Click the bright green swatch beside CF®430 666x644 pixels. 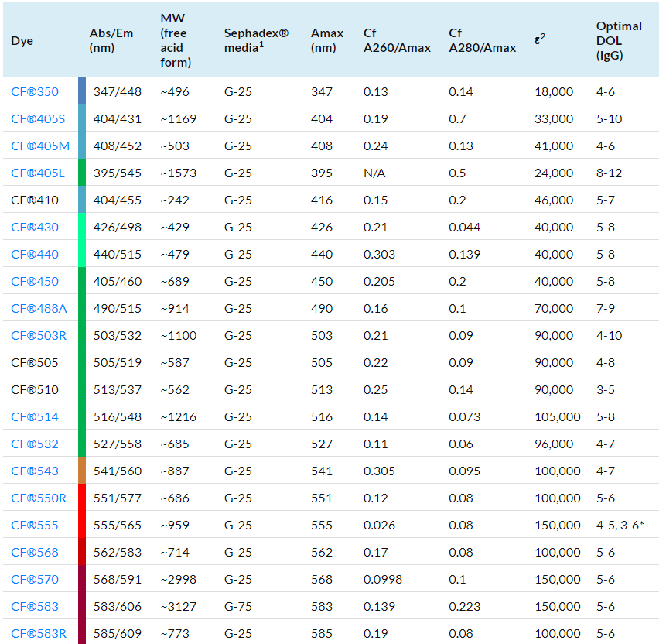[82, 227]
